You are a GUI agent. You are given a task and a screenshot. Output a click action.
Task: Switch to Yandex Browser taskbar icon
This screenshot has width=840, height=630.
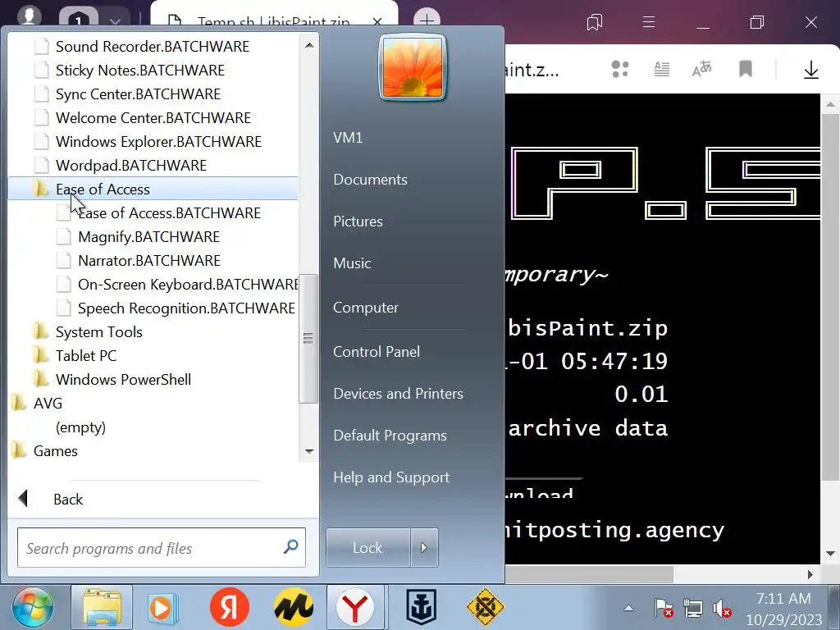click(356, 608)
